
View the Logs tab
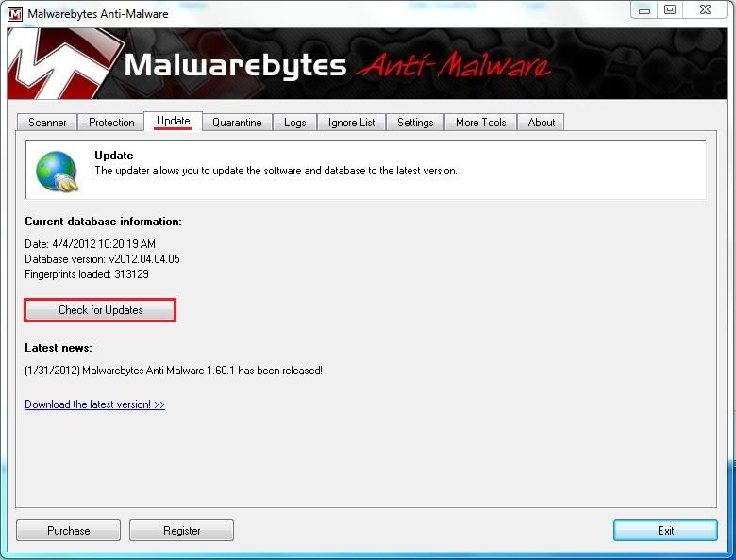point(294,123)
